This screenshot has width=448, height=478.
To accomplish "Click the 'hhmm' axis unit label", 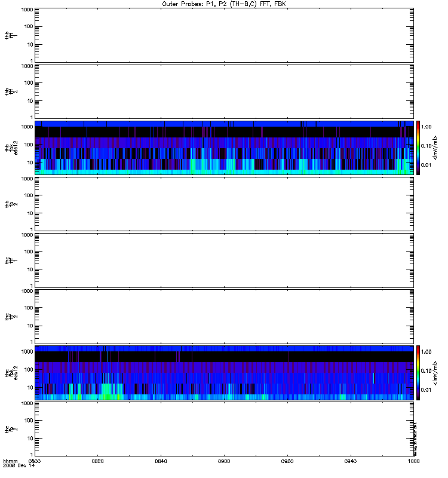I will [10, 461].
